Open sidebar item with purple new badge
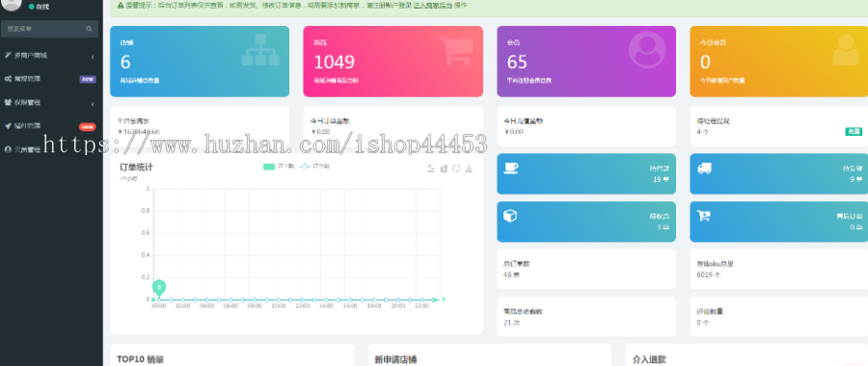 (x=51, y=79)
